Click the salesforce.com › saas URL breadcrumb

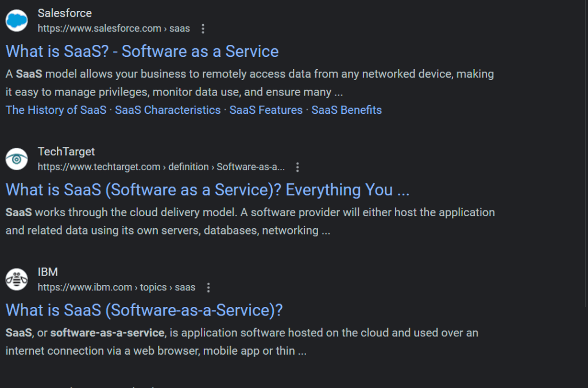point(114,29)
